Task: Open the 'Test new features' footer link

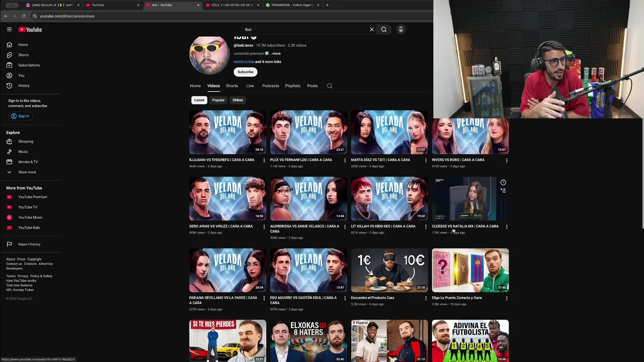Action: 19,286
